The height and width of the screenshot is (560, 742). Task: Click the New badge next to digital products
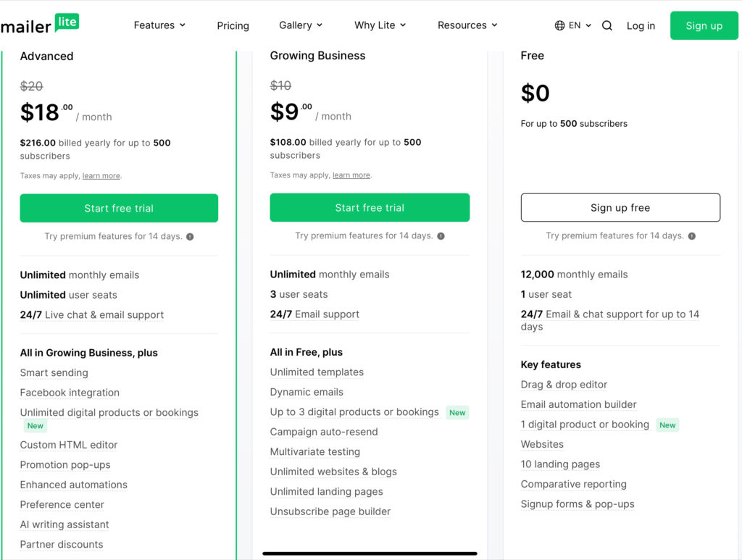coord(35,426)
